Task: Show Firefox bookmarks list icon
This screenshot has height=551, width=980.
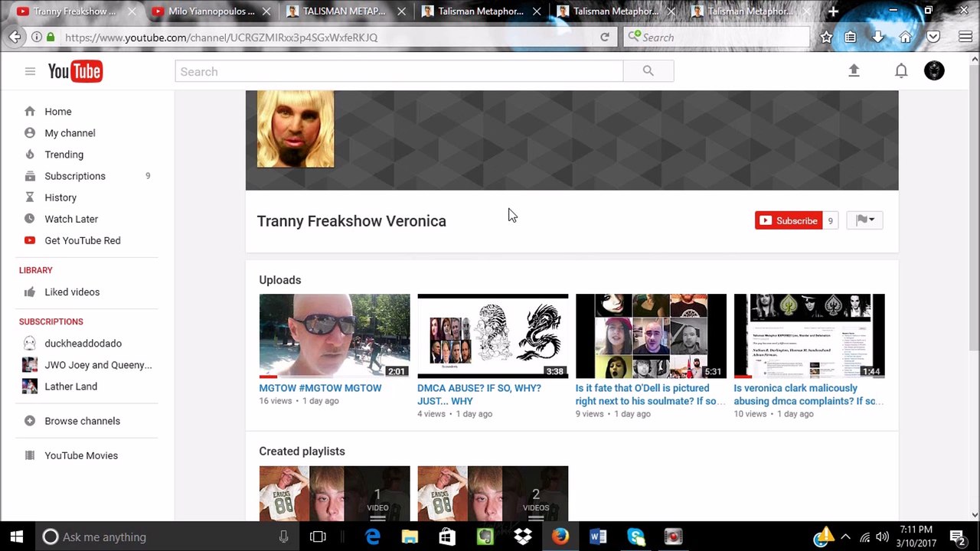Action: [x=850, y=37]
